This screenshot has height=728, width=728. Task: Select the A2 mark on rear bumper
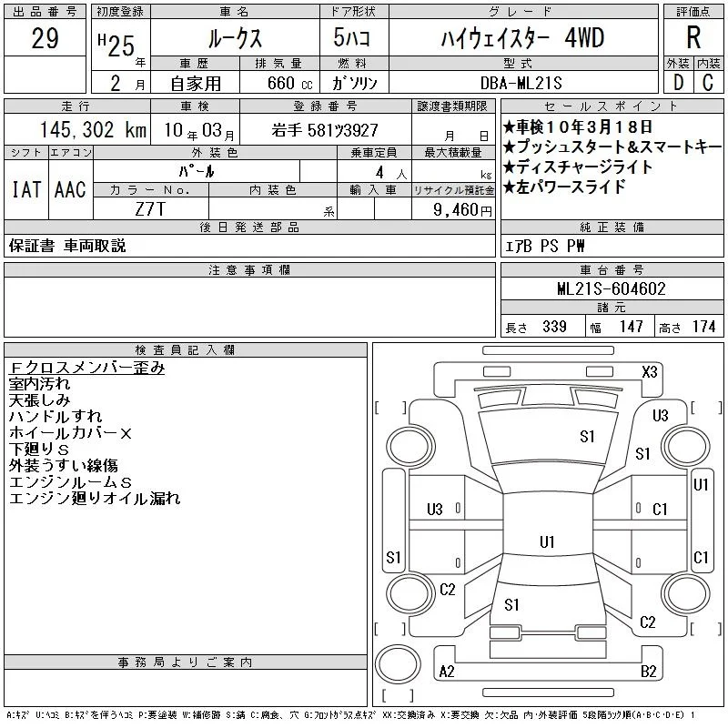pyautogui.click(x=447, y=672)
